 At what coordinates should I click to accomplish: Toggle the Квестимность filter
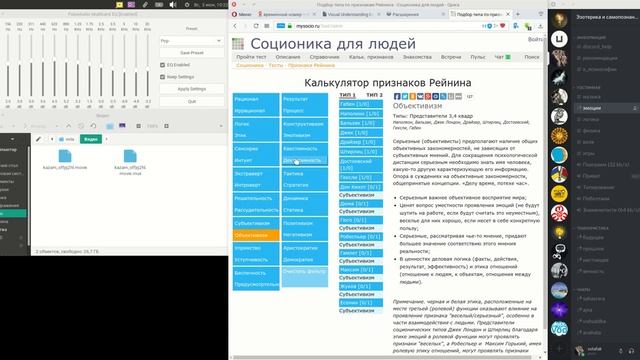click(304, 149)
